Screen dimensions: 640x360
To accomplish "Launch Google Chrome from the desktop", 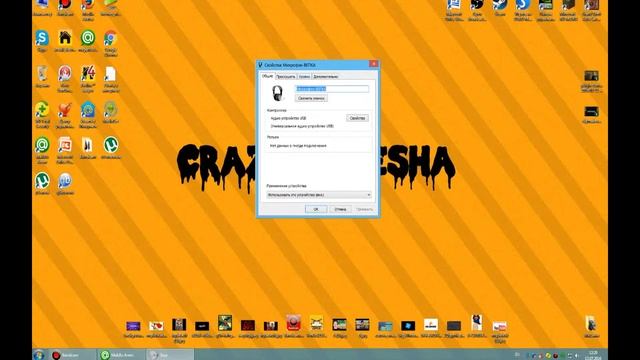I will point(111,38).
